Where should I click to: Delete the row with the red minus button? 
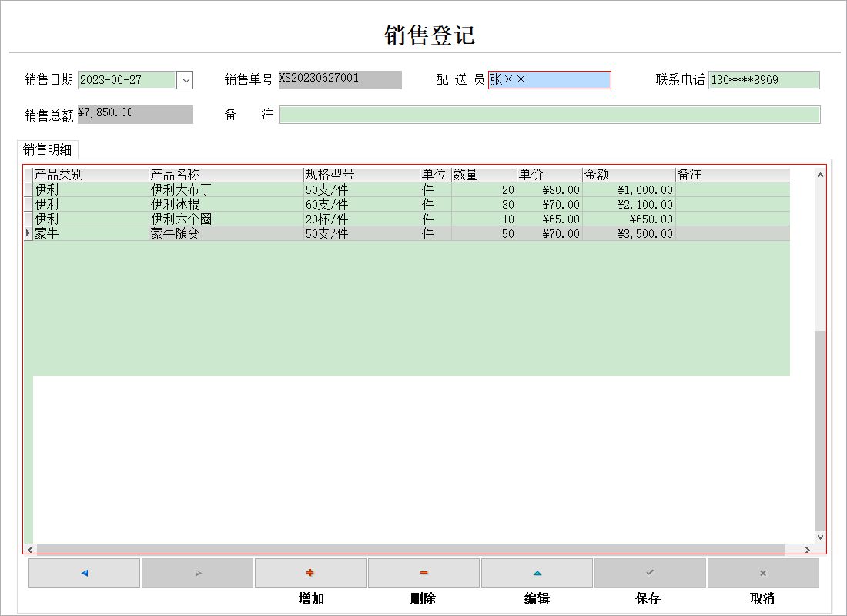(424, 573)
